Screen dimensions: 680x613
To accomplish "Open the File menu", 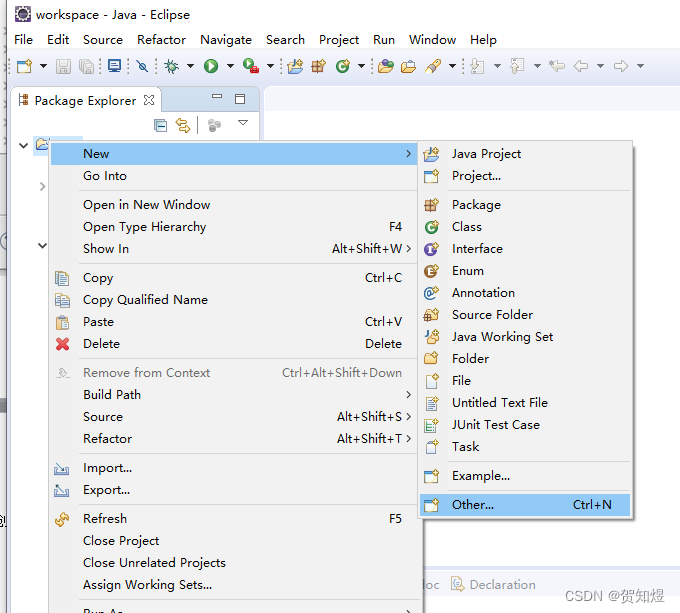I will [x=23, y=40].
